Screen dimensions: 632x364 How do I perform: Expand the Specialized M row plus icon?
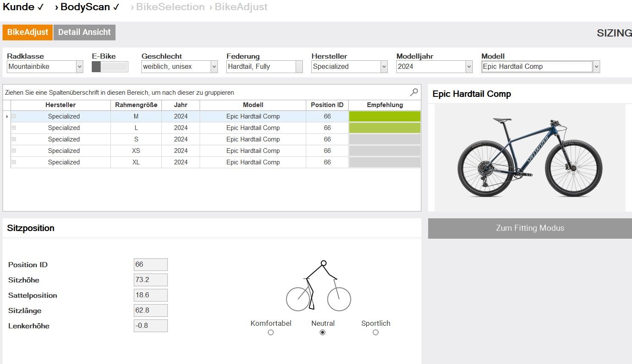coord(14,116)
